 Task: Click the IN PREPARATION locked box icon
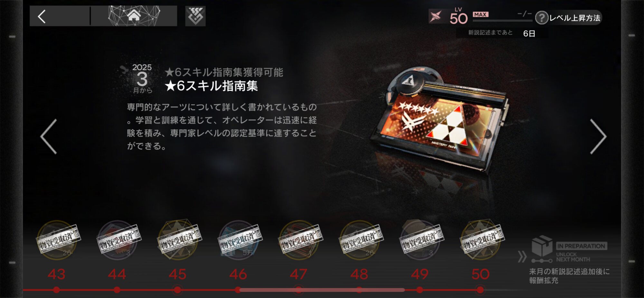[x=542, y=246]
